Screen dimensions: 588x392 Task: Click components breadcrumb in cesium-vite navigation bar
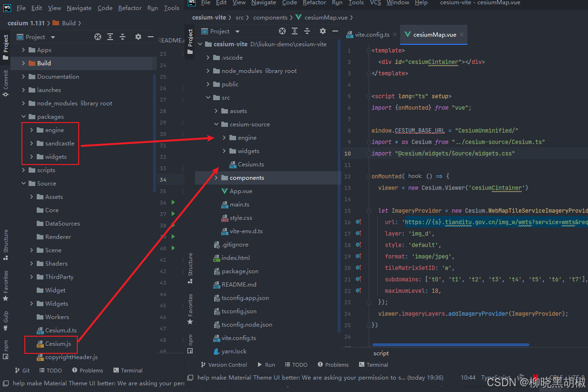click(270, 18)
